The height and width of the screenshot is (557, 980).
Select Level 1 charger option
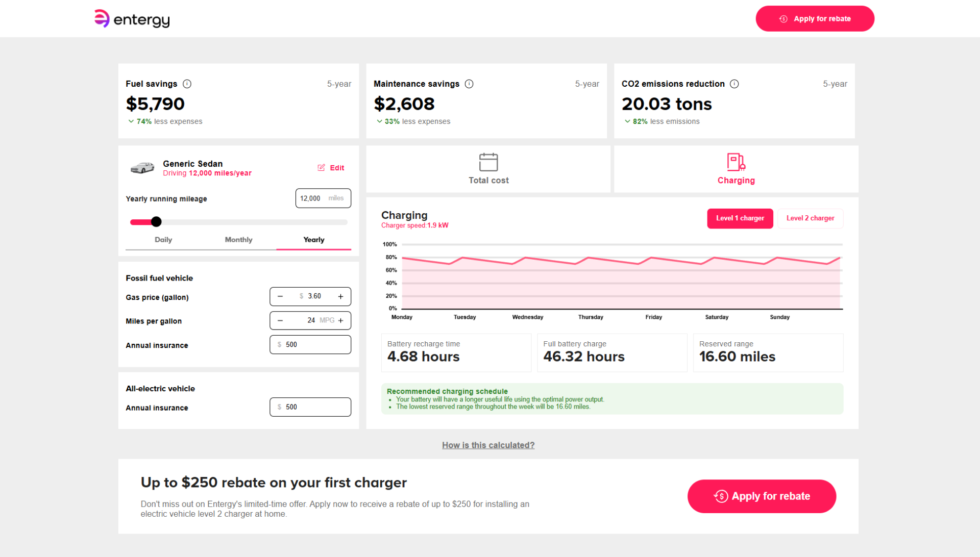tap(740, 218)
